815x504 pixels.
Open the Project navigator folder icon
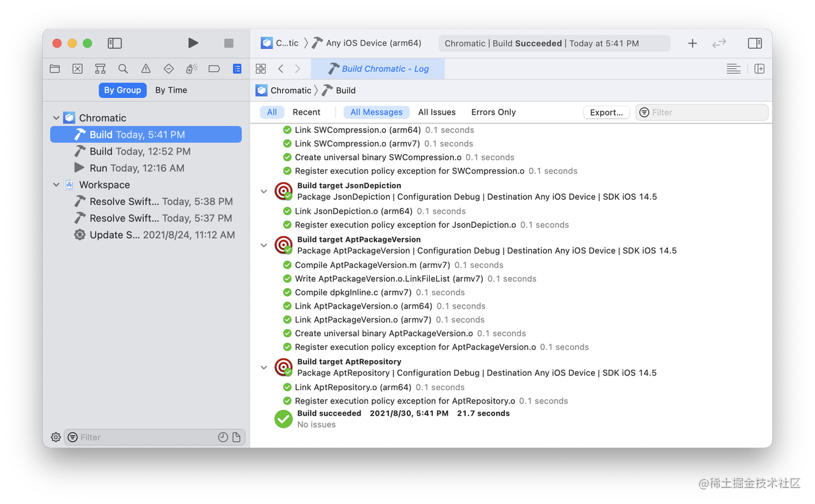55,69
